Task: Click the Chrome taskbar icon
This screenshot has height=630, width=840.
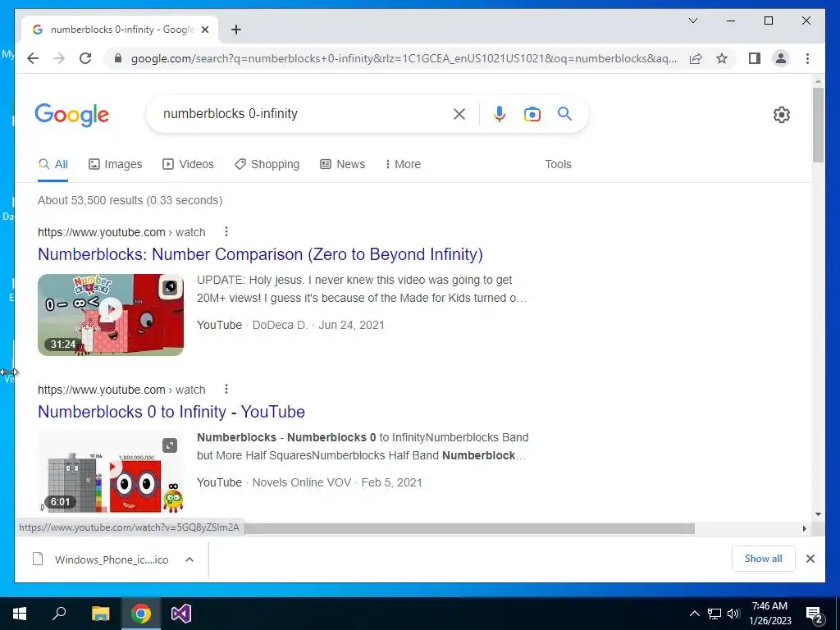Action: click(x=141, y=614)
